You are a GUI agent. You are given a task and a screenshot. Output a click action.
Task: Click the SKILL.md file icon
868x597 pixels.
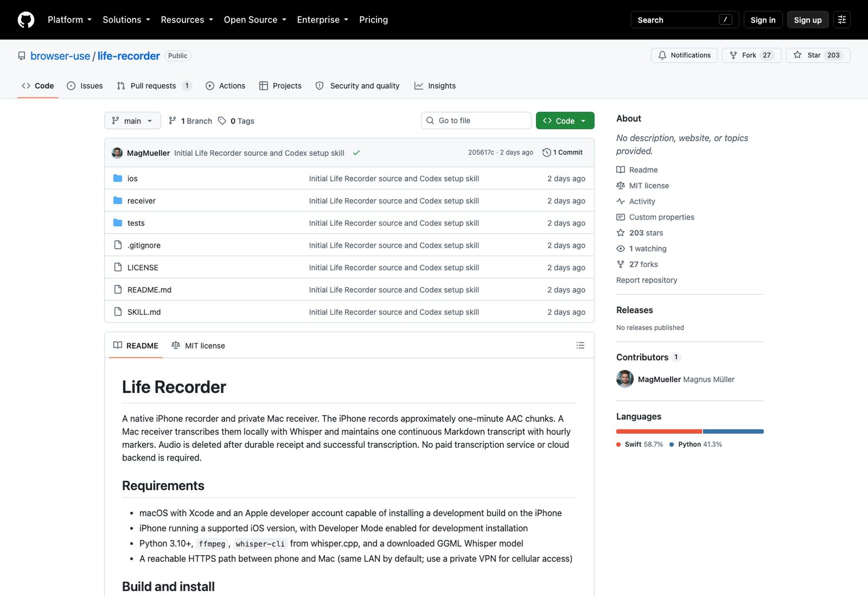[118, 312]
